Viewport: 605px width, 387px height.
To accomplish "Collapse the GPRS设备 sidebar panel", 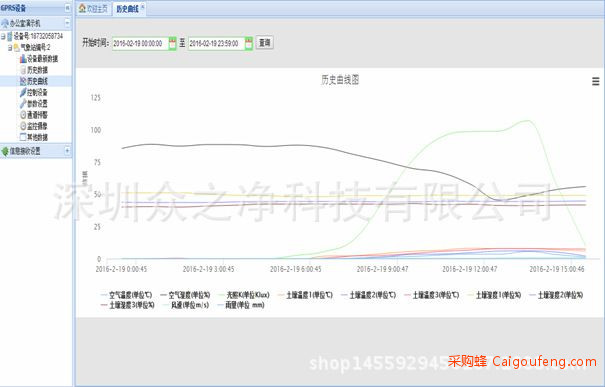I will 67,7.
